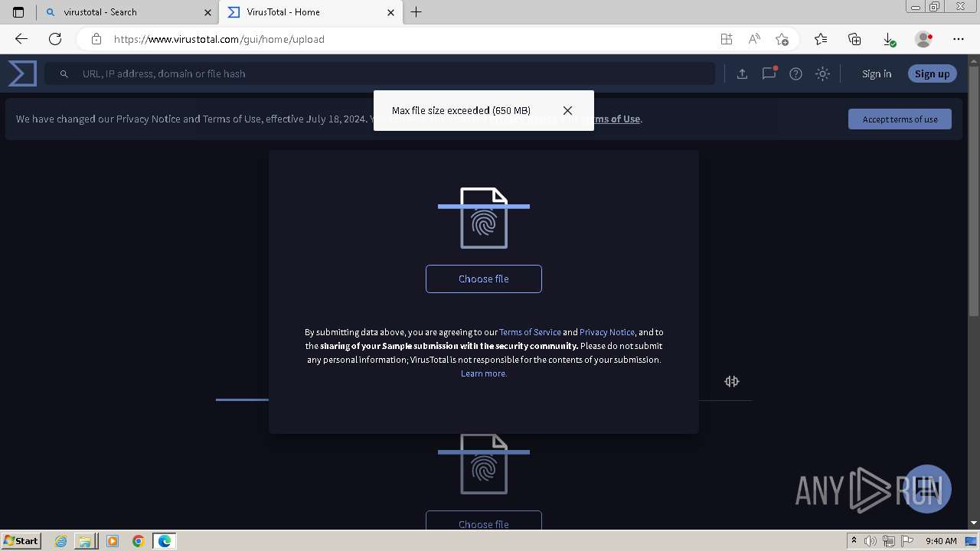
Task: Click Accept terms of use button
Action: [900, 119]
